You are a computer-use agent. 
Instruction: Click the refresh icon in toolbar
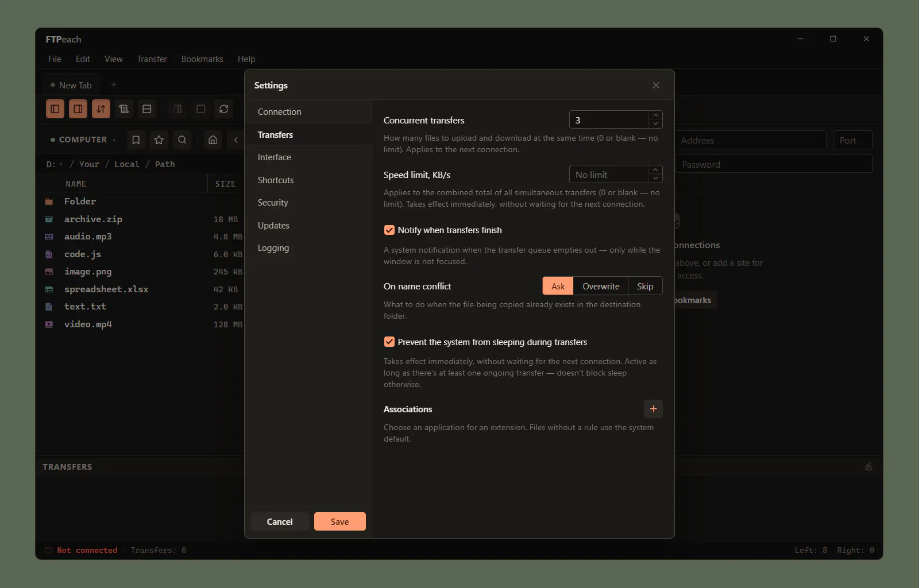224,109
